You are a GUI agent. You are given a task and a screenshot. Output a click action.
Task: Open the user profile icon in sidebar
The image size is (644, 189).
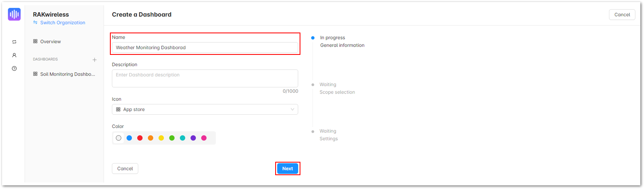pos(14,55)
